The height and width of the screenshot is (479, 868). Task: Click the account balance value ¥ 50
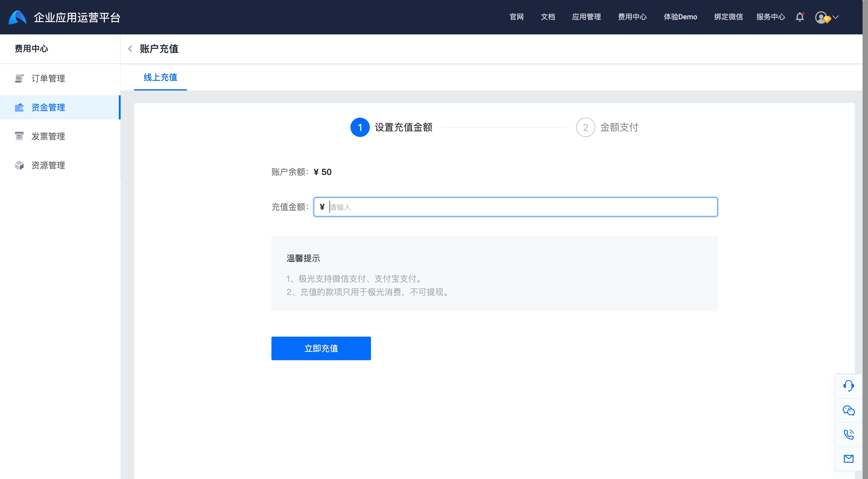click(322, 172)
